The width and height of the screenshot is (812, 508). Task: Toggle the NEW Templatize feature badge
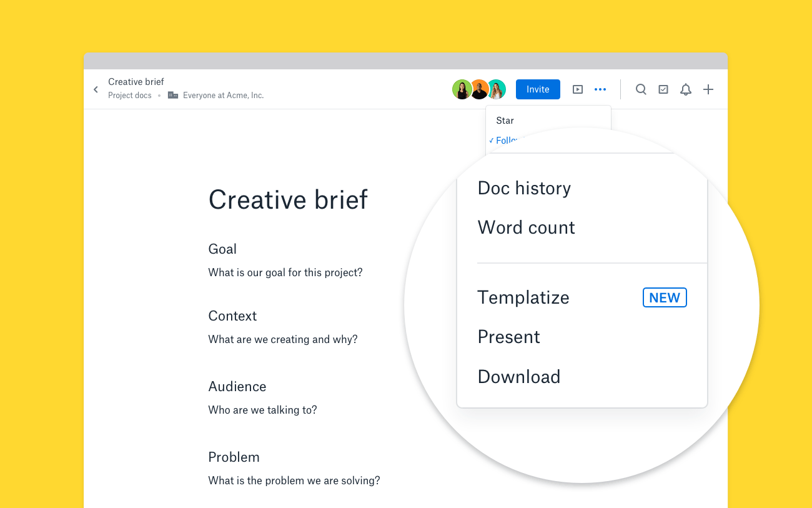click(x=664, y=297)
